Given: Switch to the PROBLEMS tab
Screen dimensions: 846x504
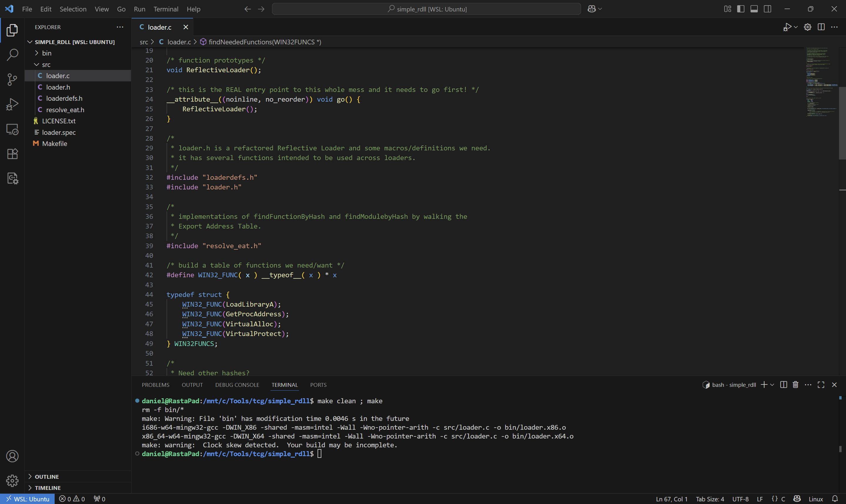Looking at the screenshot, I should tap(155, 385).
